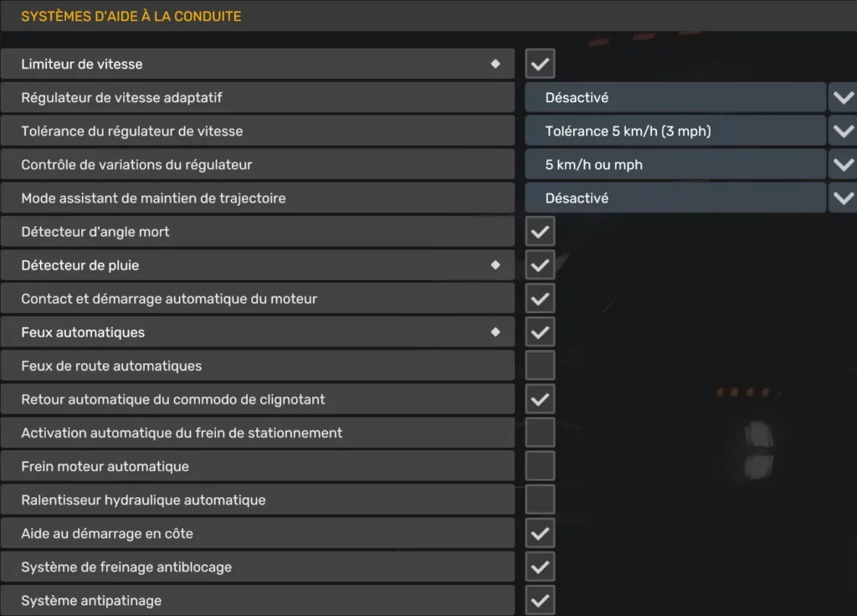The width and height of the screenshot is (857, 616).
Task: Select Contact et démarrage automatique du moteur label
Action: [x=169, y=299]
